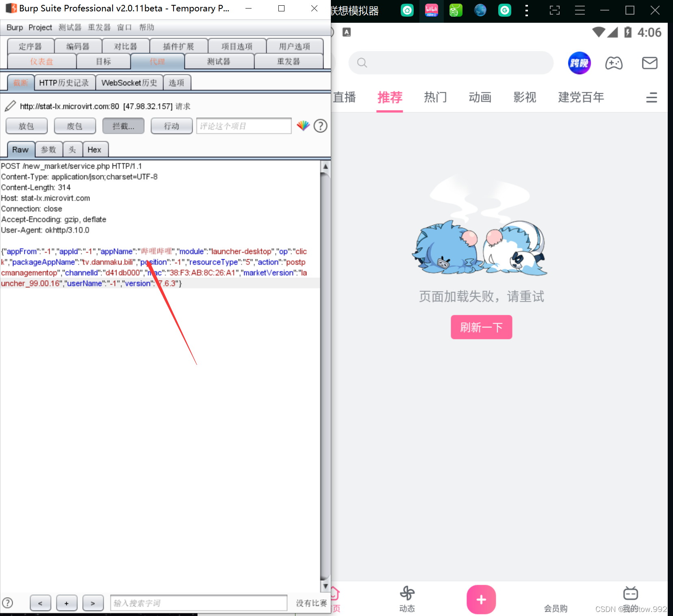Switch to the 直播 live tab
Viewport: 673px width, 616px height.
[x=344, y=97]
